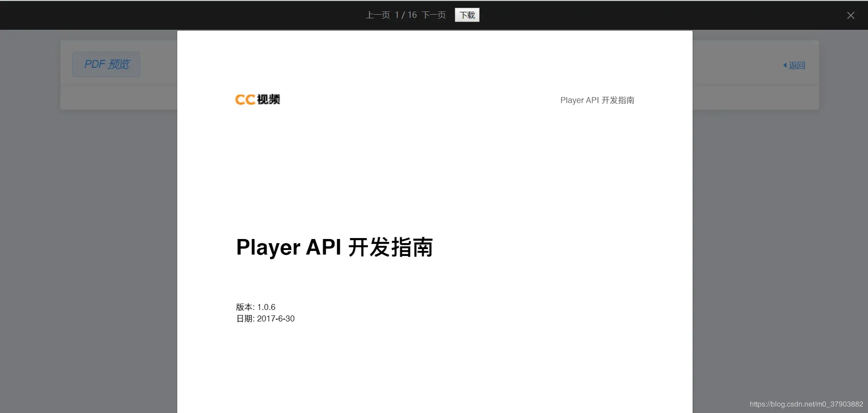The height and width of the screenshot is (413, 868).
Task: Click the version text 版本: 1.0.6
Action: click(255, 307)
